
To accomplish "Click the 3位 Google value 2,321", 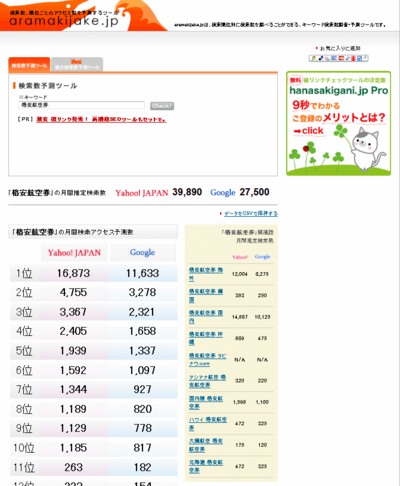I will (x=142, y=312).
